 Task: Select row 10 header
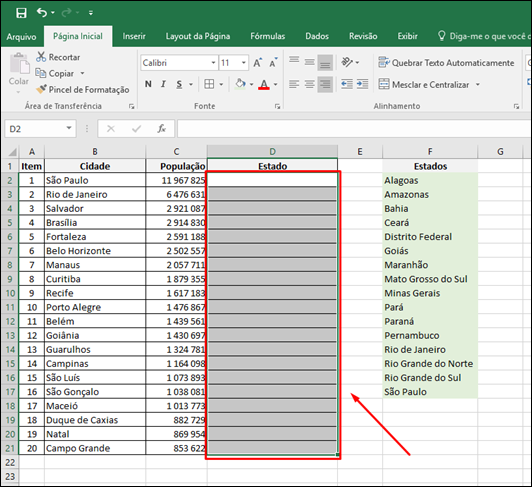click(10, 293)
